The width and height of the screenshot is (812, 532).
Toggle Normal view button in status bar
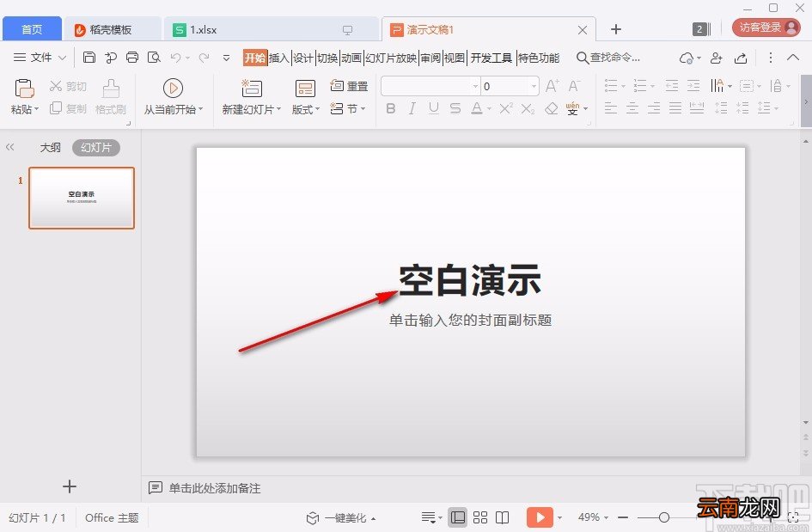(x=458, y=517)
